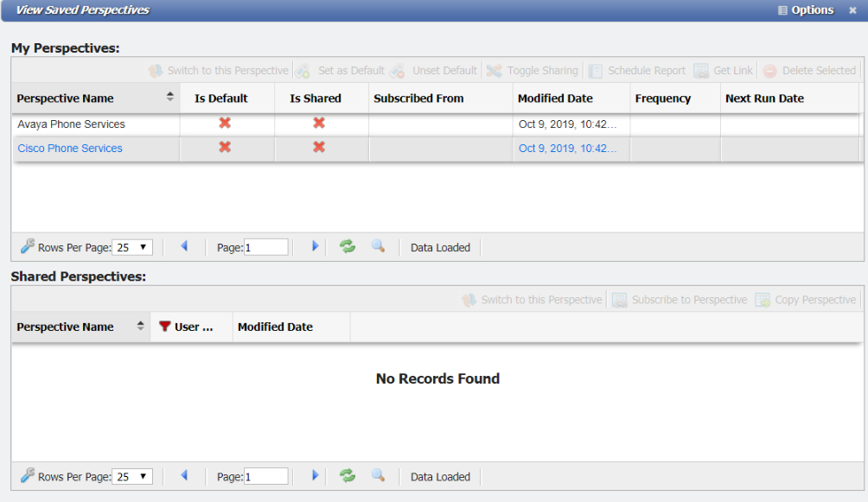Select the Cisco Phone Services perspective
The height and width of the screenshot is (502, 868).
point(70,149)
